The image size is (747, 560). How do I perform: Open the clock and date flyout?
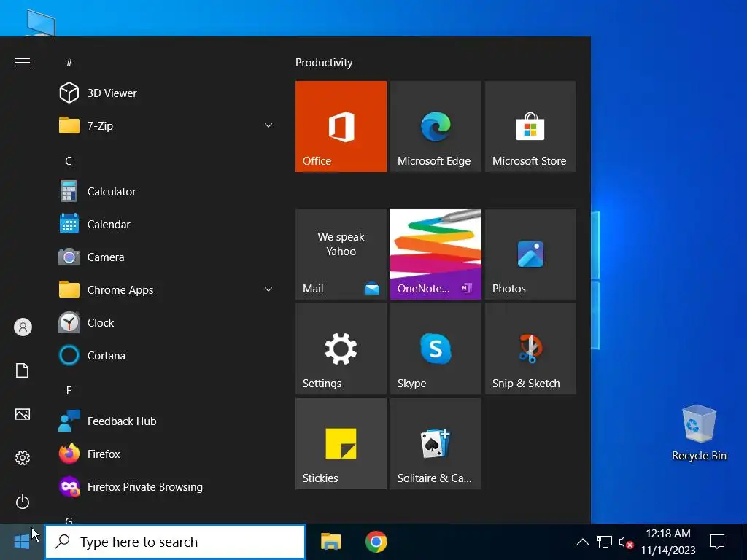[x=668, y=542]
